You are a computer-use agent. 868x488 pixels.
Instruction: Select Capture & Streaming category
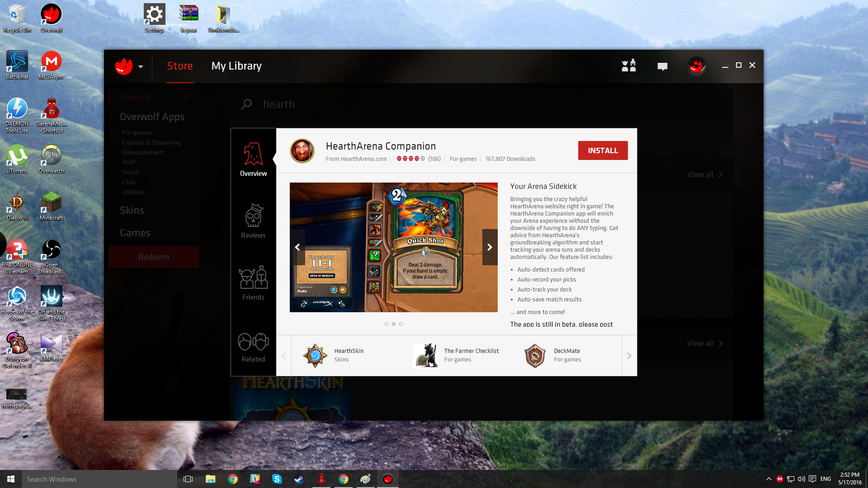[151, 142]
